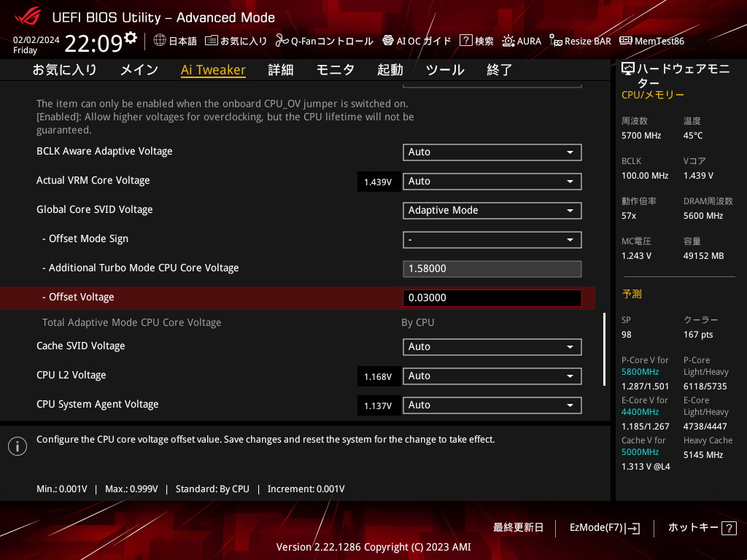Click the Offset Voltage input field
The width and height of the screenshot is (747, 560).
tap(492, 298)
